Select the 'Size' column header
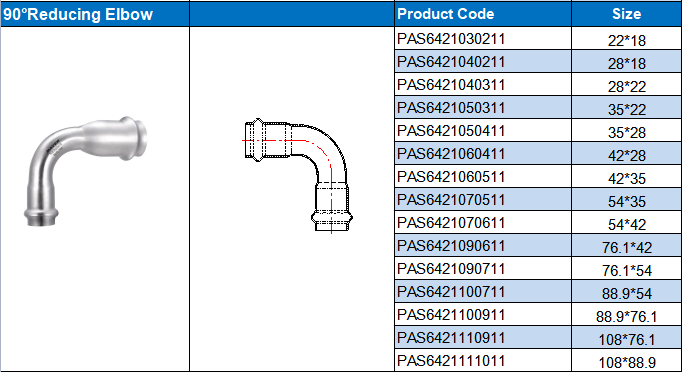The height and width of the screenshot is (372, 682). pos(626,14)
